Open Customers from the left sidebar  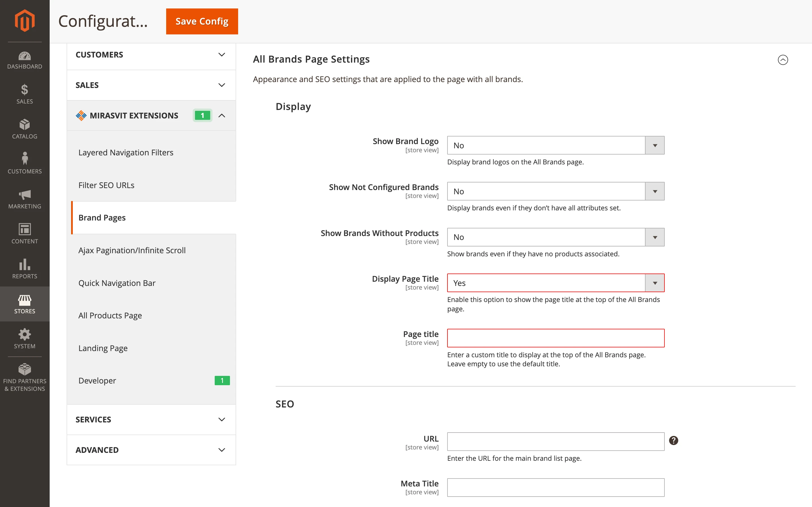click(25, 164)
